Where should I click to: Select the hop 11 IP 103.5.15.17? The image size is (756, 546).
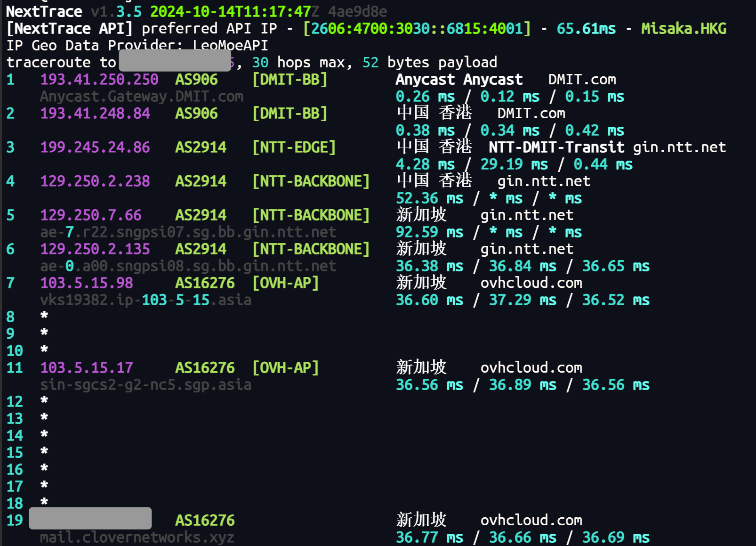click(87, 368)
